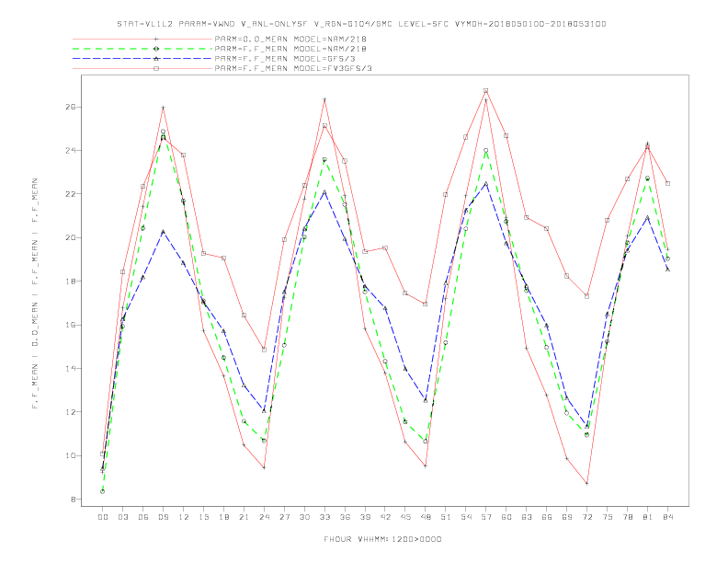Click x-axis tick label 57
The width and height of the screenshot is (728, 563).
point(486,517)
